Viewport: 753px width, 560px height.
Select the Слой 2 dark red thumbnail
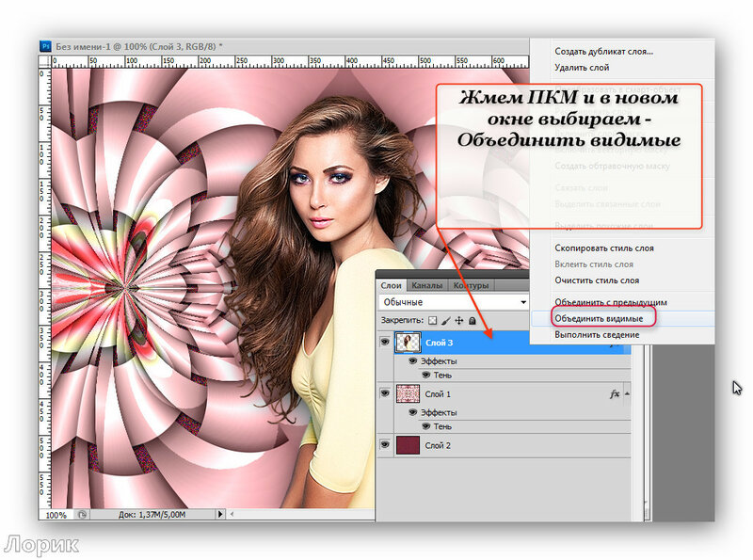tap(409, 444)
